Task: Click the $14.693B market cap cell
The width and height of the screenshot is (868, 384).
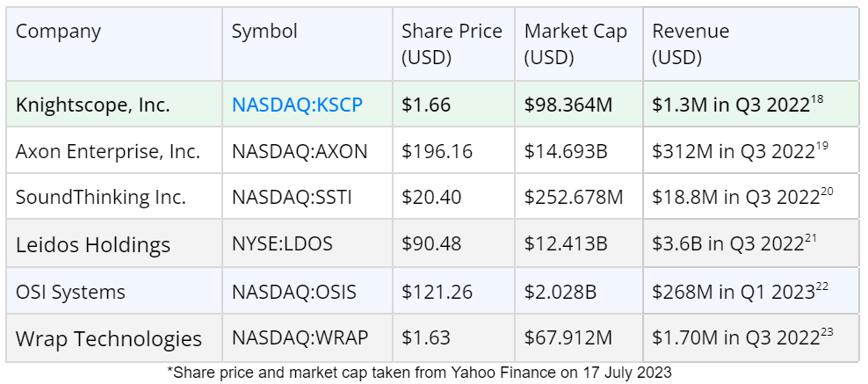Action: tap(566, 151)
